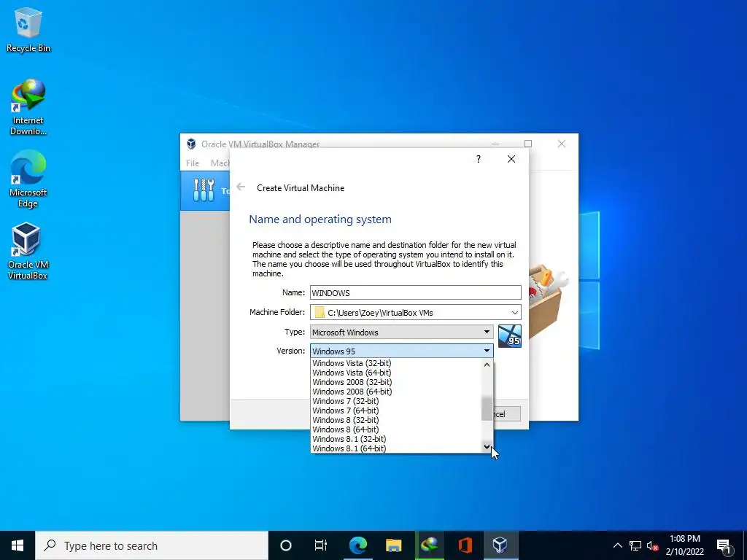
Task: Click the scroll down arrow in version list
Action: coord(487,447)
